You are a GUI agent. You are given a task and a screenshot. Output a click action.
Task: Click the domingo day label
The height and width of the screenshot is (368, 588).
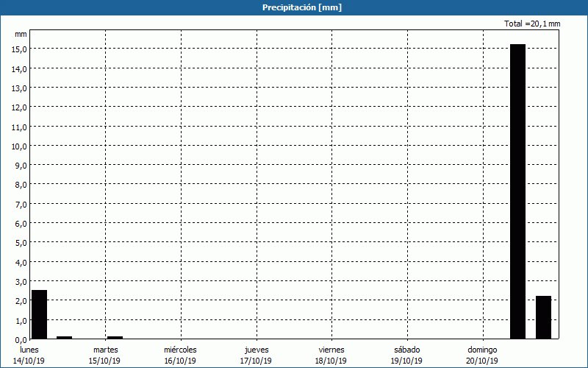482,350
